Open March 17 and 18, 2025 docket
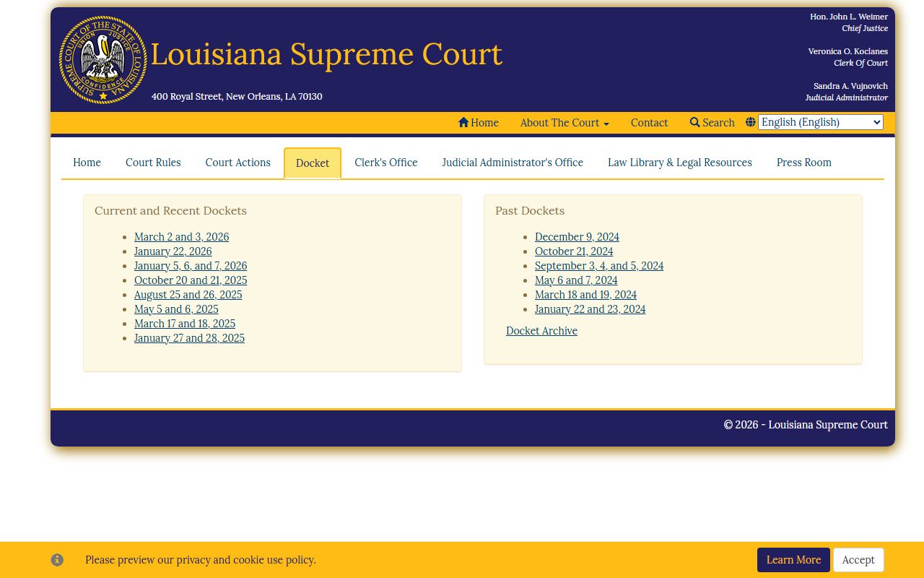The width and height of the screenshot is (924, 578). [x=185, y=324]
